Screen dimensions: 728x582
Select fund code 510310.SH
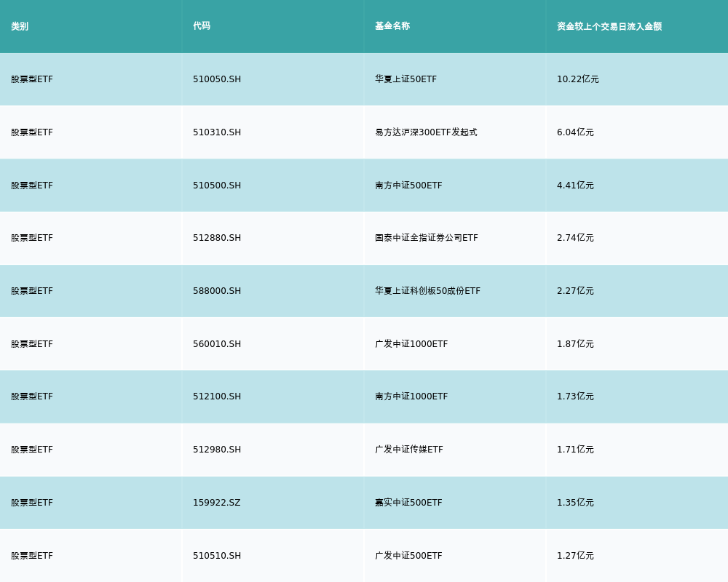coord(217,132)
